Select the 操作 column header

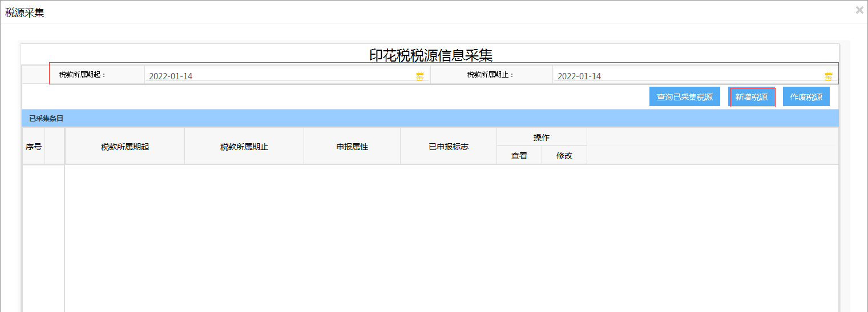click(x=542, y=137)
